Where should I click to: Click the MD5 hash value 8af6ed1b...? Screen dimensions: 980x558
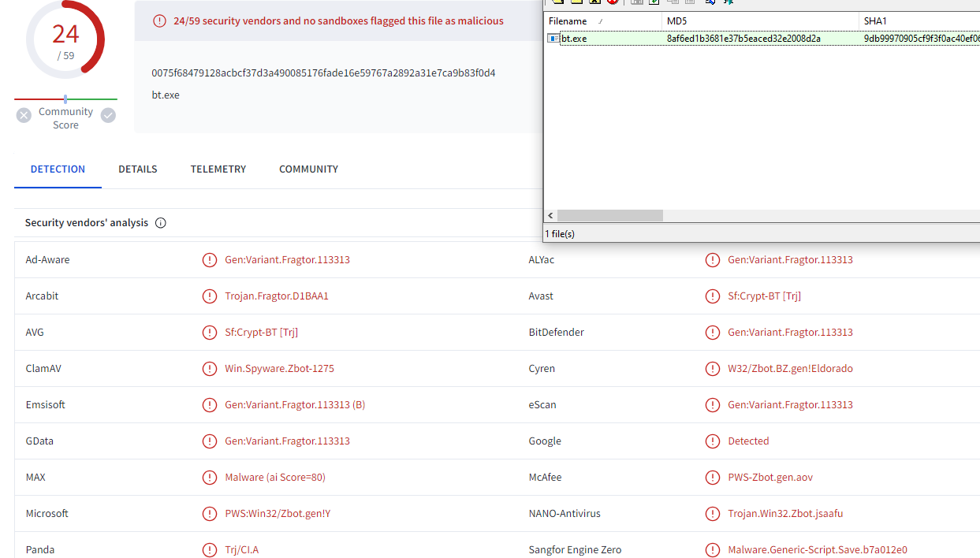[743, 39]
